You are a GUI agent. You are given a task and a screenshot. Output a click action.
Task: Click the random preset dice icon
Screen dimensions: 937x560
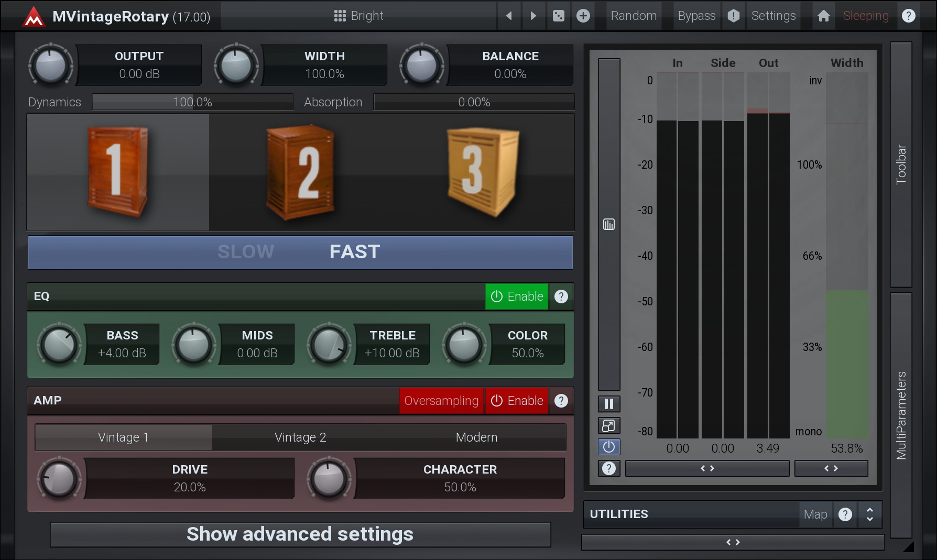point(559,16)
